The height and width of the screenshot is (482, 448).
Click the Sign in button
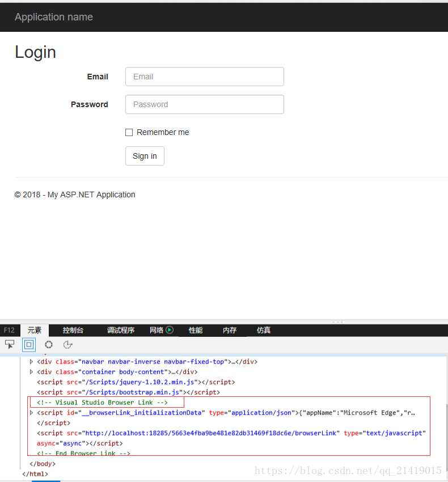coord(145,156)
